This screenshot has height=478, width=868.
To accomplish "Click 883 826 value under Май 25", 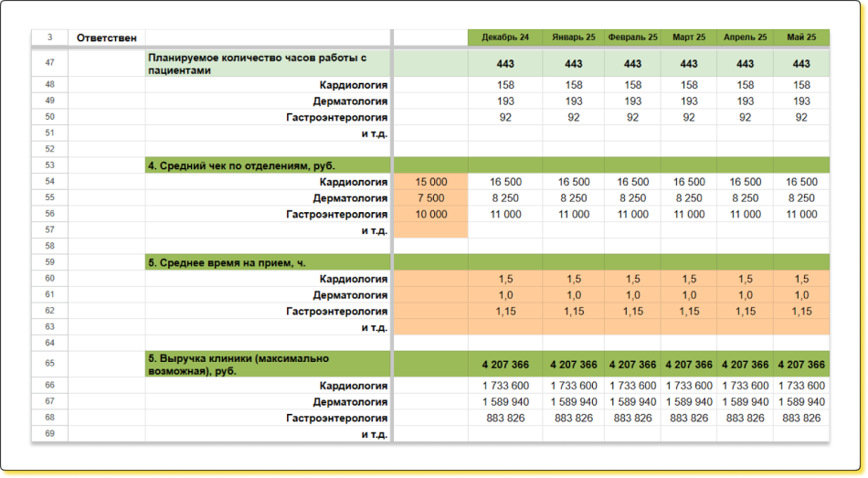I will coord(801,418).
